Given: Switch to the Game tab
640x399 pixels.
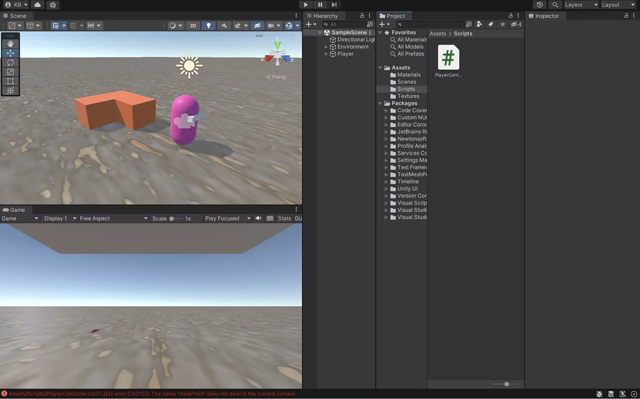Looking at the screenshot, I should pyautogui.click(x=14, y=210).
